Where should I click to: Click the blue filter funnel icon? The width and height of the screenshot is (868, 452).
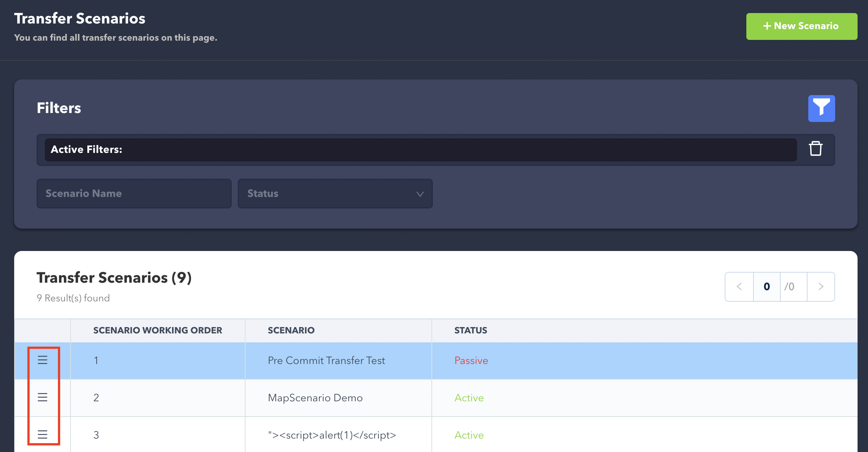coord(821,108)
